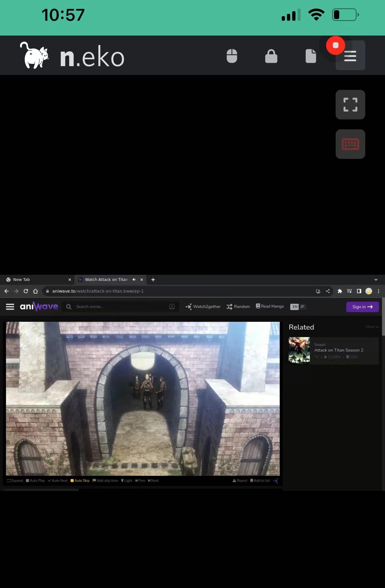
Task: Open the n.eko hamburger menu
Action: [350, 56]
